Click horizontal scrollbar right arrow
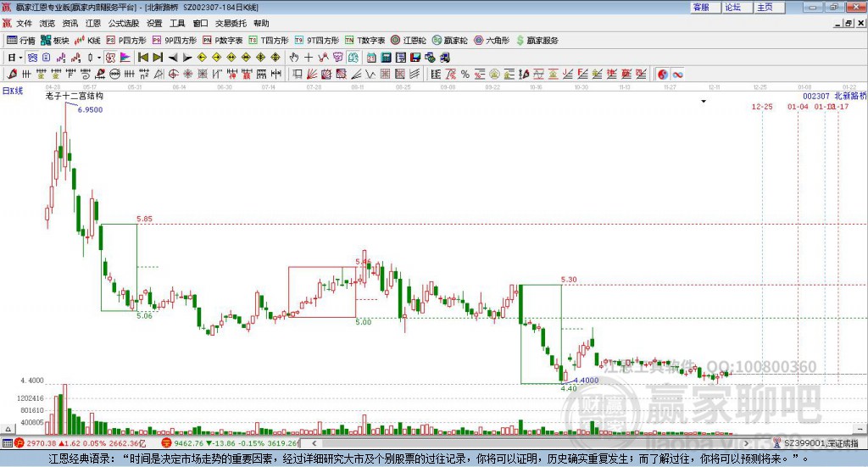868x467 pixels. 747,443
